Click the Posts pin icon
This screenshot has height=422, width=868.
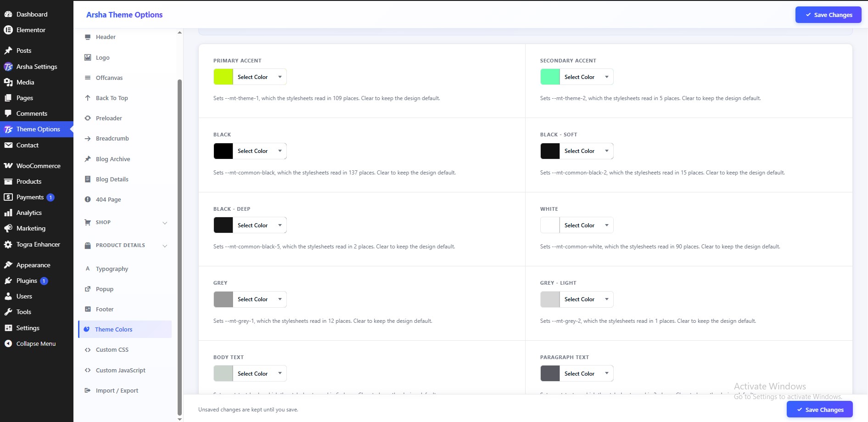click(x=8, y=51)
